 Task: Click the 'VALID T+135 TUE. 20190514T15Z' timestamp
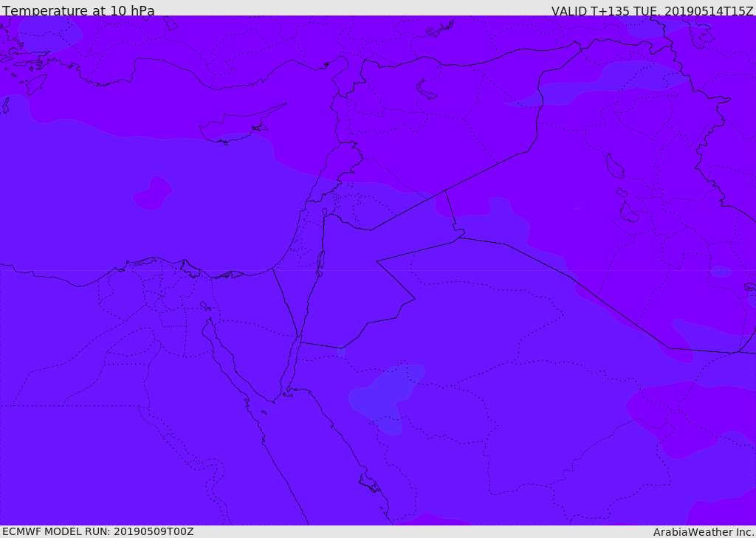[x=652, y=10]
